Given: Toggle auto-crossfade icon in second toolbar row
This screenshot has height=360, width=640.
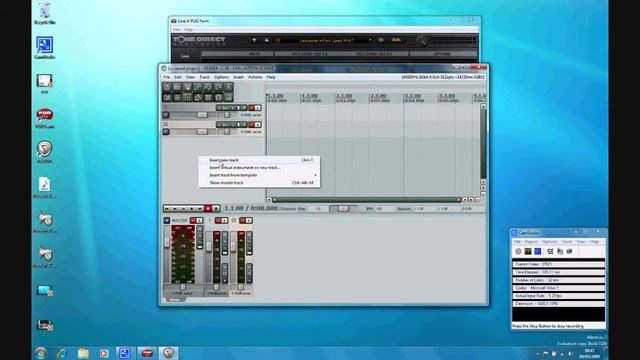Looking at the screenshot, I should coord(167,97).
